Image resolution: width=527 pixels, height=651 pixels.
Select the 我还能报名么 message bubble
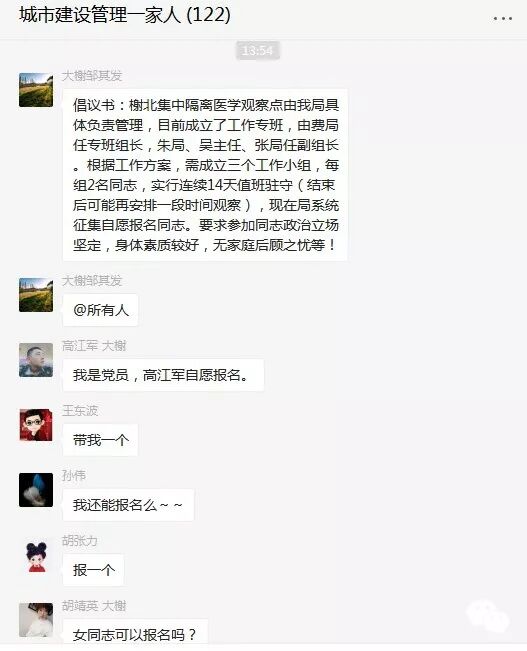(x=128, y=505)
